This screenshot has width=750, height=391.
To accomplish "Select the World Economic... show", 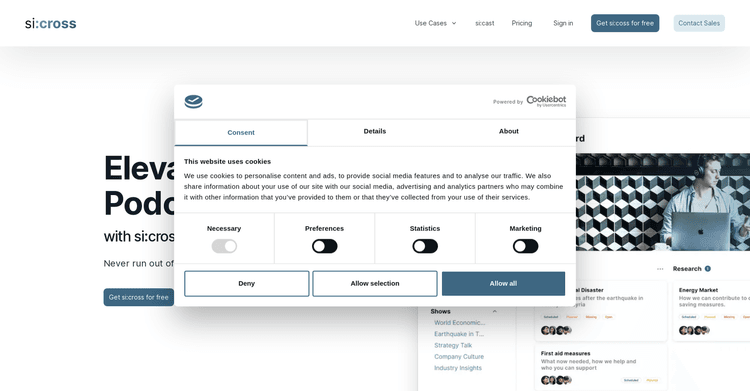I will 460,323.
